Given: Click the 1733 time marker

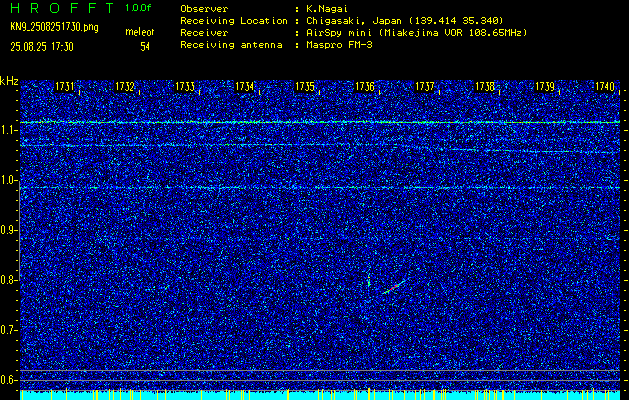Looking at the screenshot, I should (x=185, y=86).
